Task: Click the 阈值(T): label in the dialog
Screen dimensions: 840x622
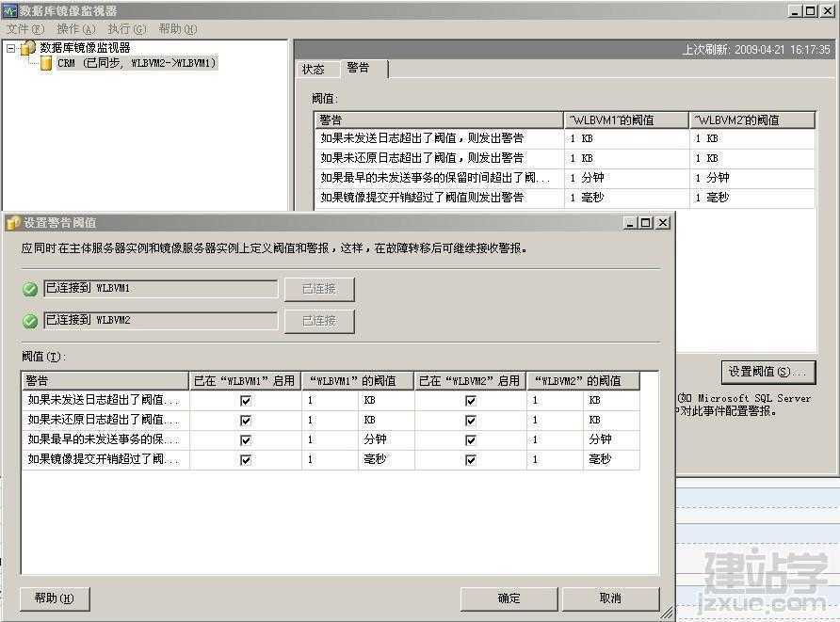Action: click(x=43, y=357)
